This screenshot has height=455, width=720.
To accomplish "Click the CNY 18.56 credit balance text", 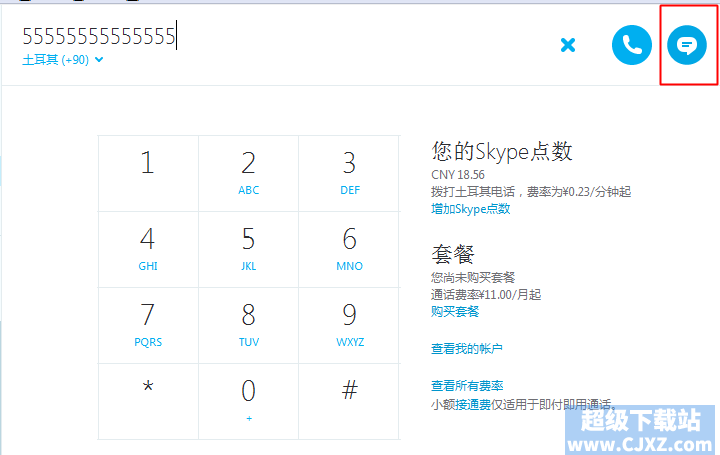I will pyautogui.click(x=458, y=175).
